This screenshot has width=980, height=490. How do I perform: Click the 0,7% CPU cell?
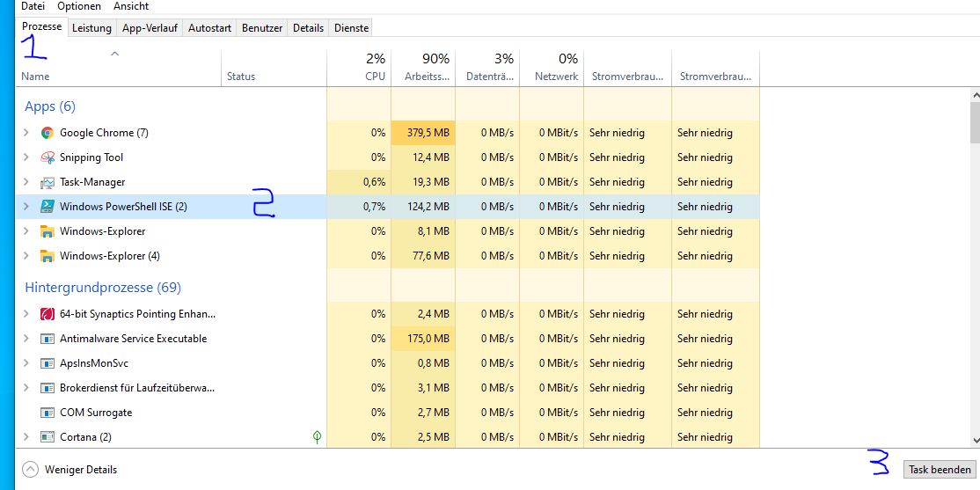pyautogui.click(x=359, y=206)
